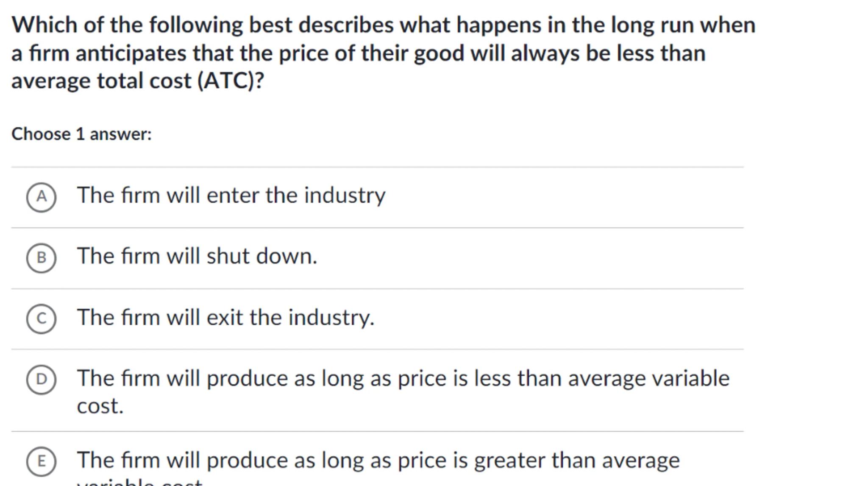Click answer text 'The firm will enter the industry'
The width and height of the screenshot is (868, 486).
pos(231,196)
